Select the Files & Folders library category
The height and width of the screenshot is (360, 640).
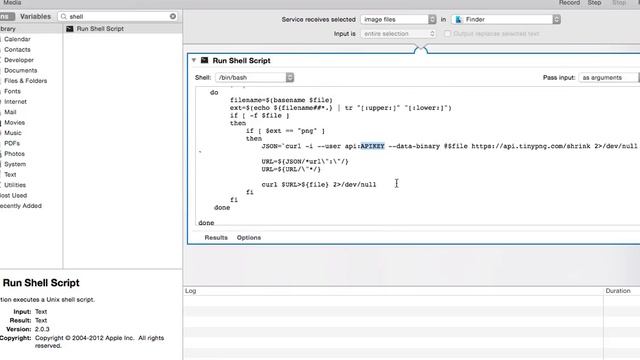click(x=25, y=81)
